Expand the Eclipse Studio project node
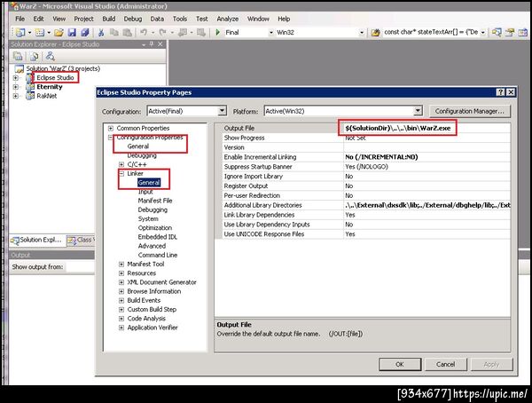 tap(16, 78)
